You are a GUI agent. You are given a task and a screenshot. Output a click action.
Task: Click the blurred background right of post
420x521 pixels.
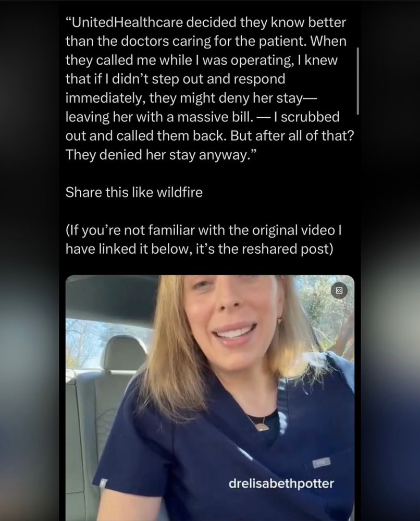(390, 260)
